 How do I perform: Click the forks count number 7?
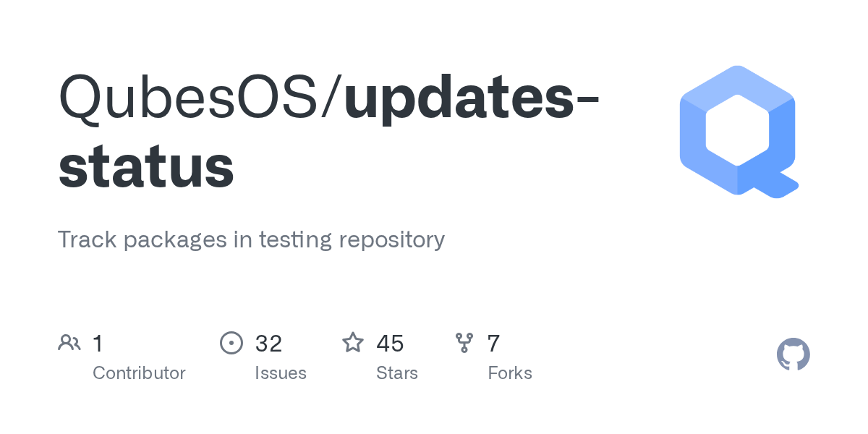(493, 343)
